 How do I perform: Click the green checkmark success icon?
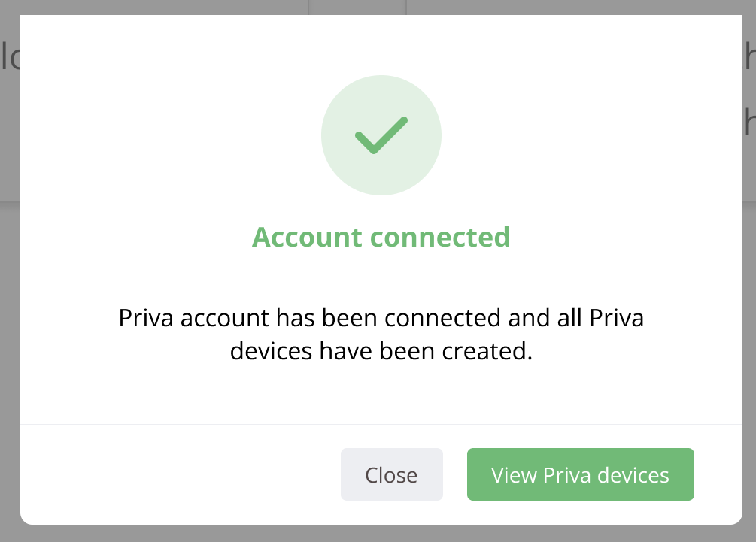pyautogui.click(x=381, y=136)
